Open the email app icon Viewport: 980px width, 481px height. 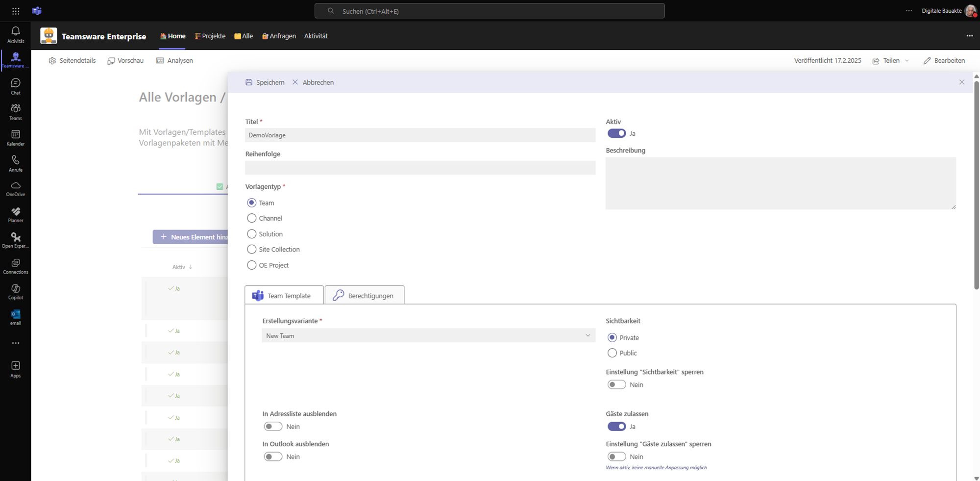(x=16, y=317)
